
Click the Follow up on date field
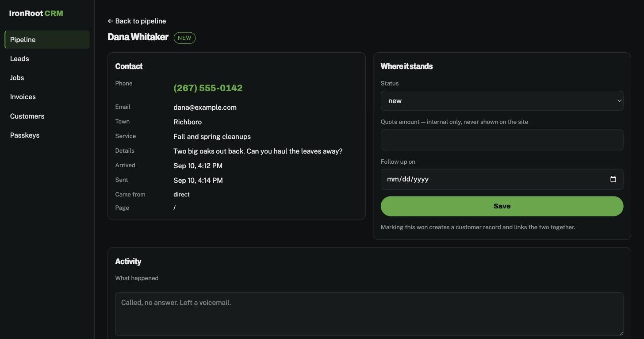502,179
